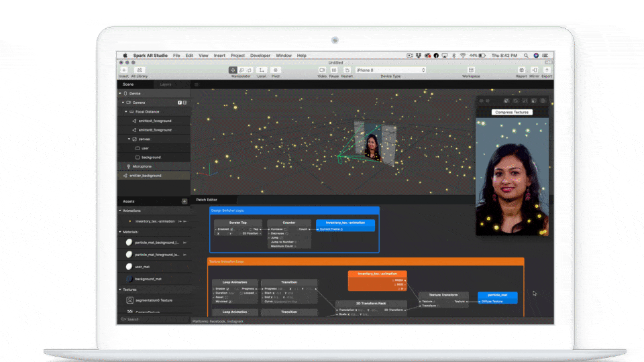Click the Report bug icon
Image resolution: width=644 pixels, height=362 pixels.
coord(521,70)
